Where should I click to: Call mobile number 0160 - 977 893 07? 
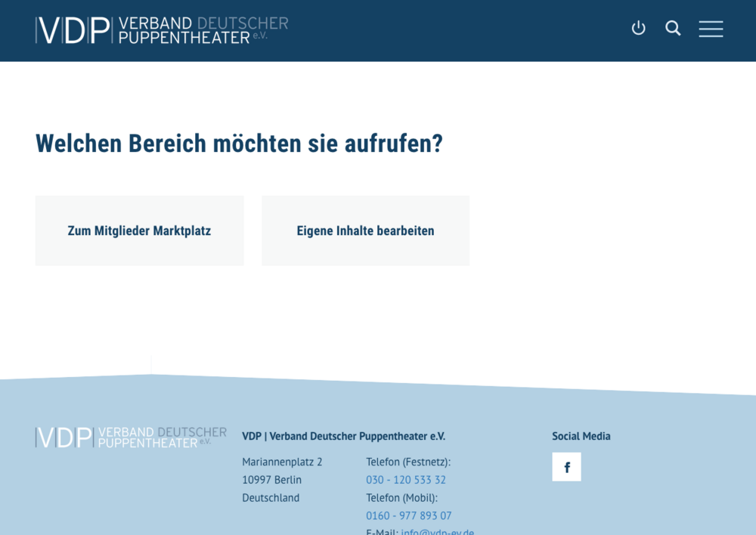tap(409, 516)
